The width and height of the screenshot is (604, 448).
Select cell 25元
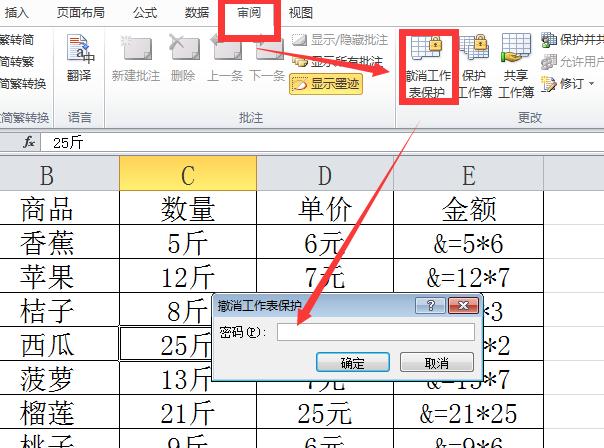pos(325,412)
